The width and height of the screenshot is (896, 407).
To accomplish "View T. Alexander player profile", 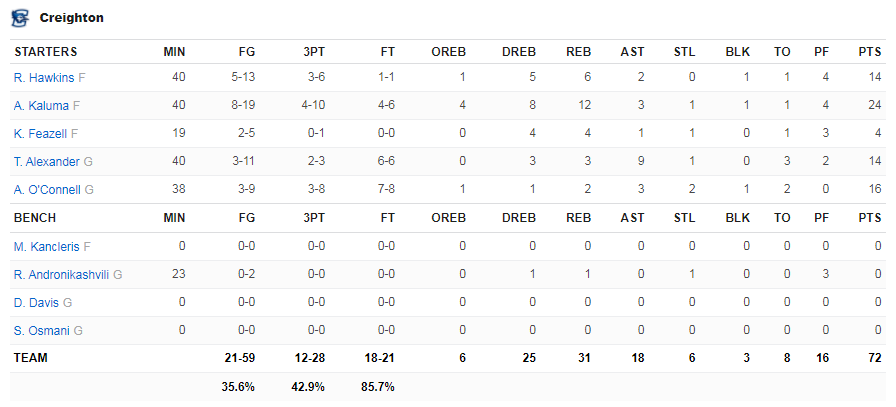I will click(47, 162).
